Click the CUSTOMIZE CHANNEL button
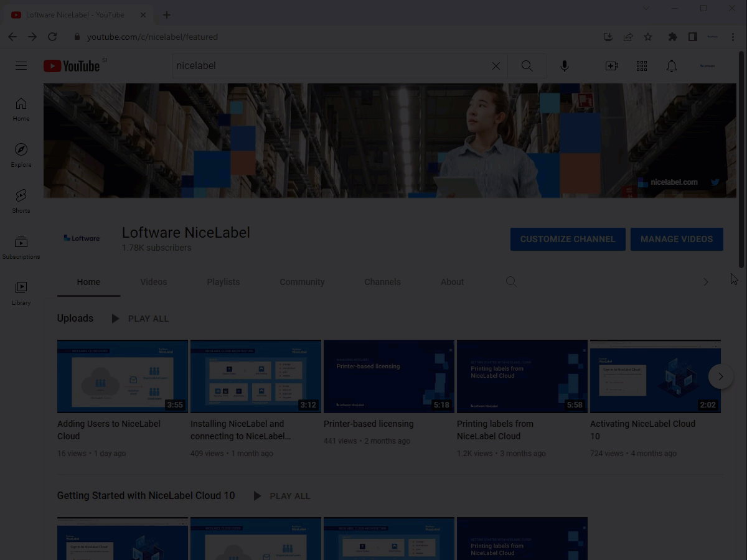This screenshot has width=747, height=560. 568,239
